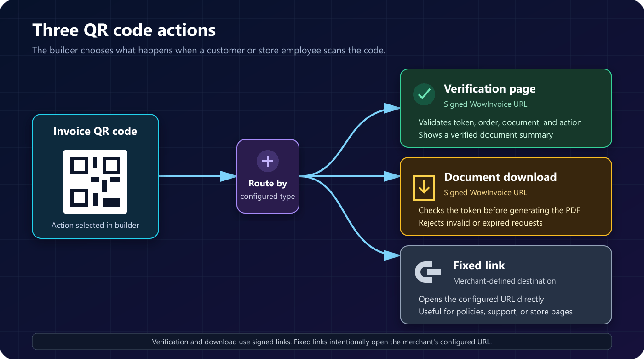Screen dimensions: 644x359
Task: Click 'Merchant-defined destination' subtitle
Action: (x=504, y=281)
